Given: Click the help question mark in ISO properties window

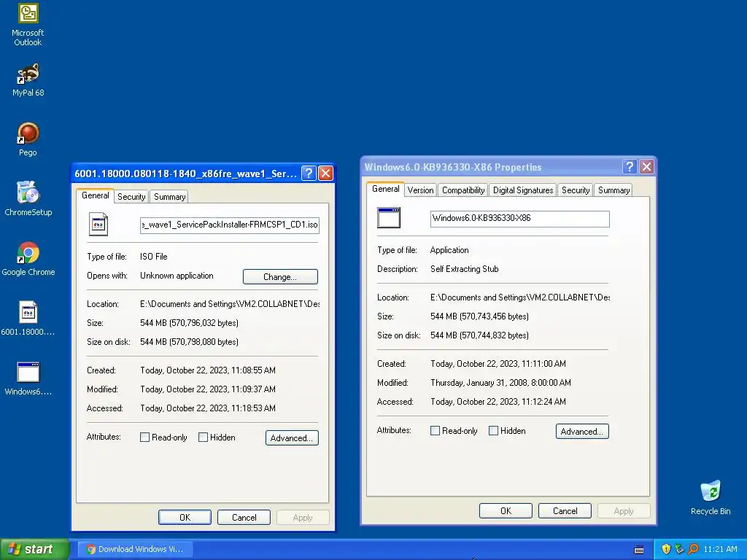Looking at the screenshot, I should [x=309, y=173].
